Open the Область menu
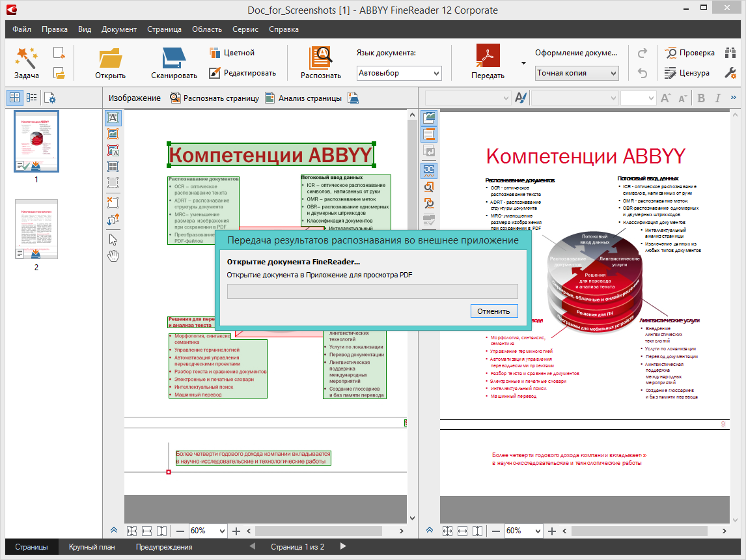The image size is (746, 560). click(x=206, y=29)
